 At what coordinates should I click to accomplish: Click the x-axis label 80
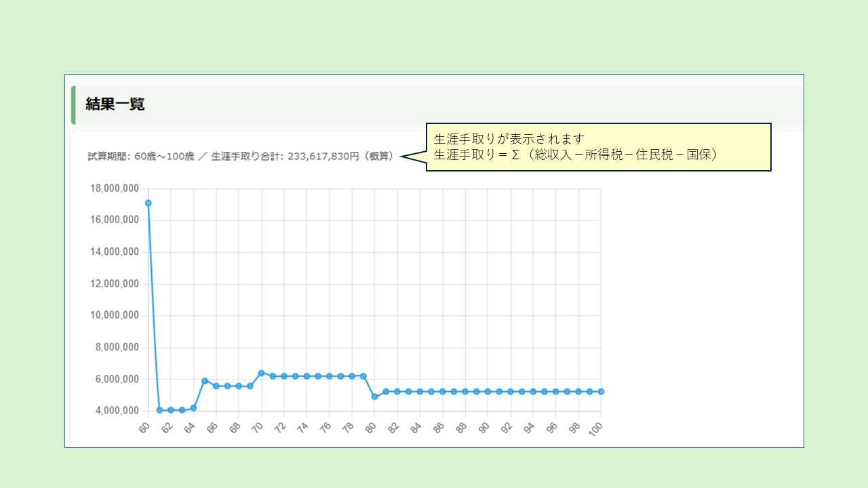click(371, 428)
